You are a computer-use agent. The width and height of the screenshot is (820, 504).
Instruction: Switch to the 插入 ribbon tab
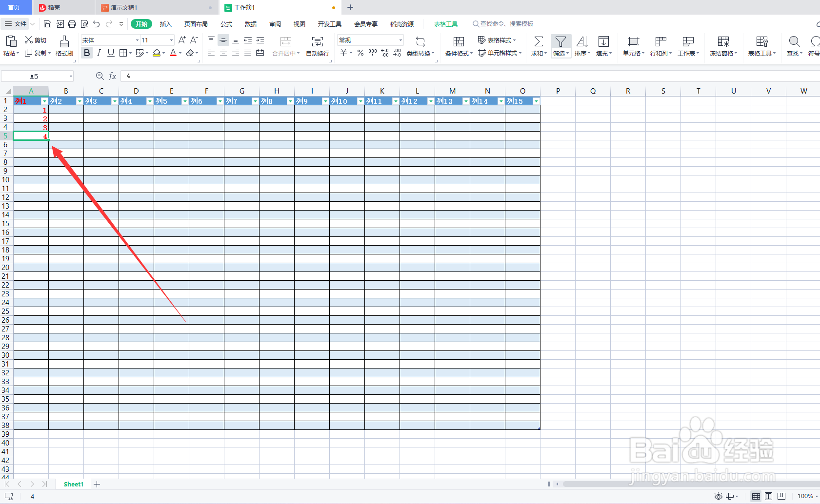[166, 24]
